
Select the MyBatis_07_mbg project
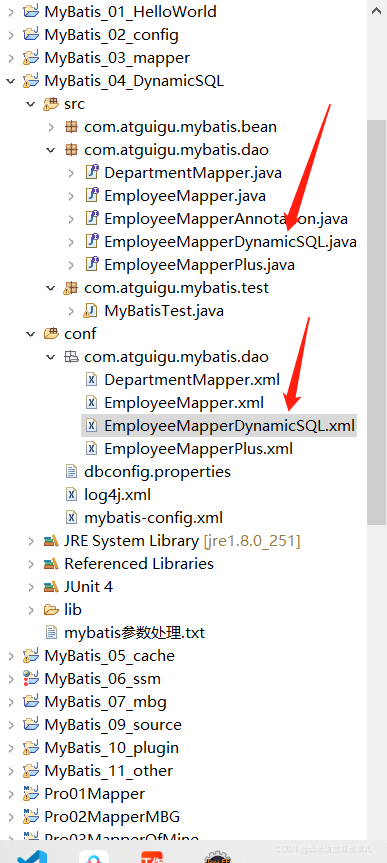106,702
